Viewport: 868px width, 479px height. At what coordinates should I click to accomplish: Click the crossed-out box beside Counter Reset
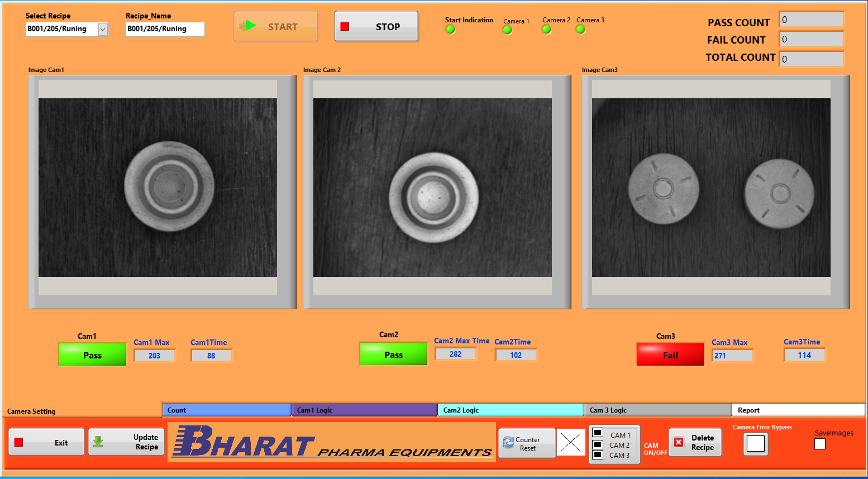point(571,443)
